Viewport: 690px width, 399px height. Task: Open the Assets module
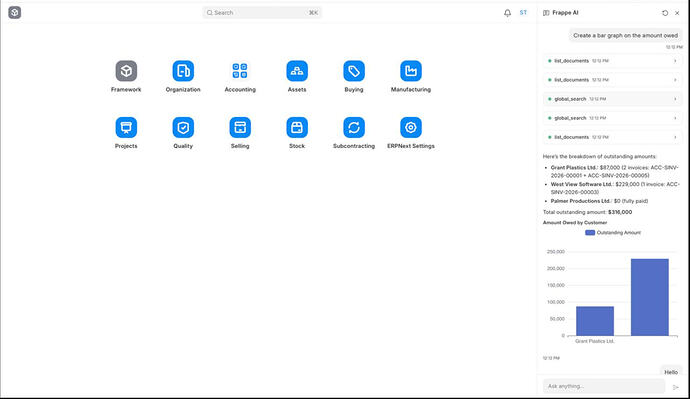click(297, 71)
